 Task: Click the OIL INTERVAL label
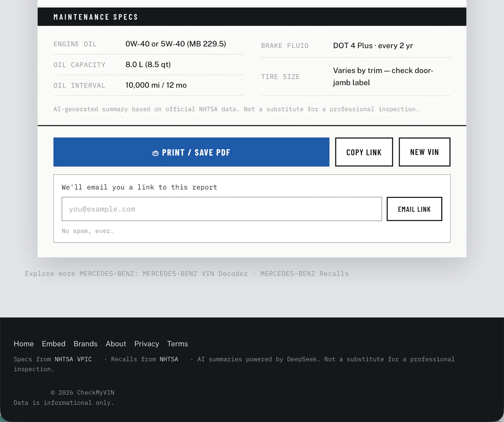(x=79, y=86)
